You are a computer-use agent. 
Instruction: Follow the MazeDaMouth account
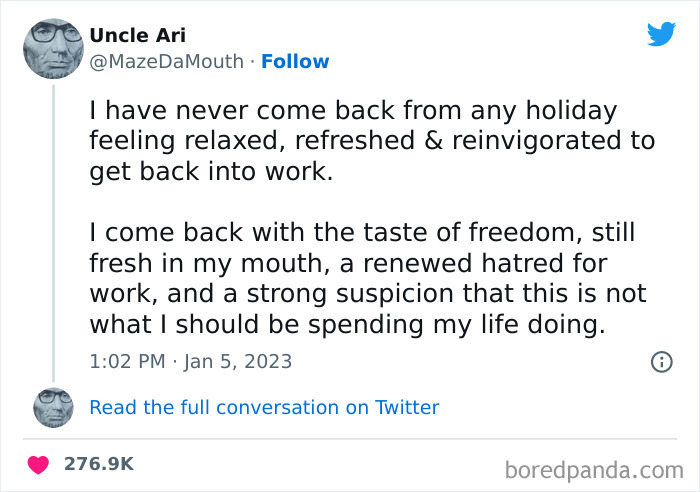point(295,61)
